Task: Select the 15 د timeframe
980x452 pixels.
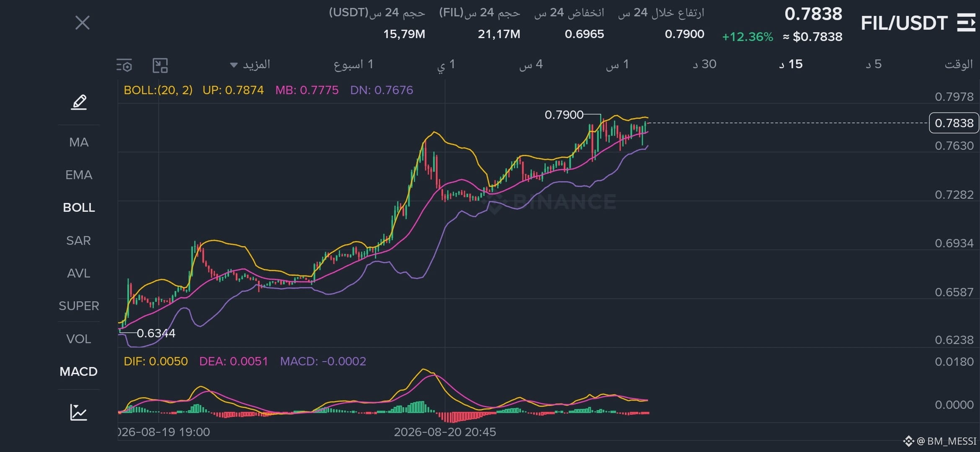Action: point(791,64)
